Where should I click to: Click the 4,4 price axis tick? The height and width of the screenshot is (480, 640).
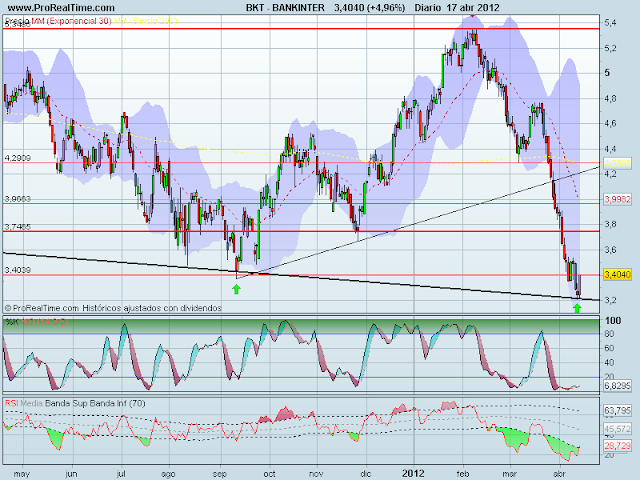point(610,149)
